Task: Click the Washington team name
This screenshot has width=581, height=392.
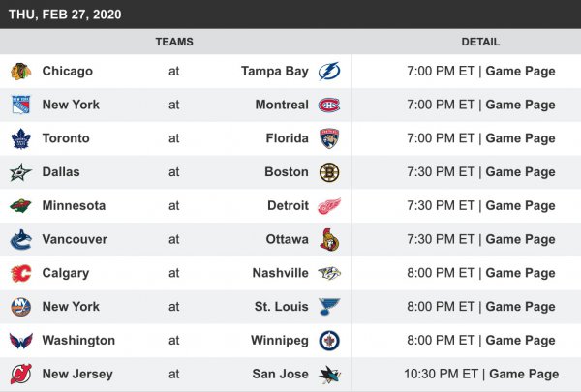Action: click(78, 341)
